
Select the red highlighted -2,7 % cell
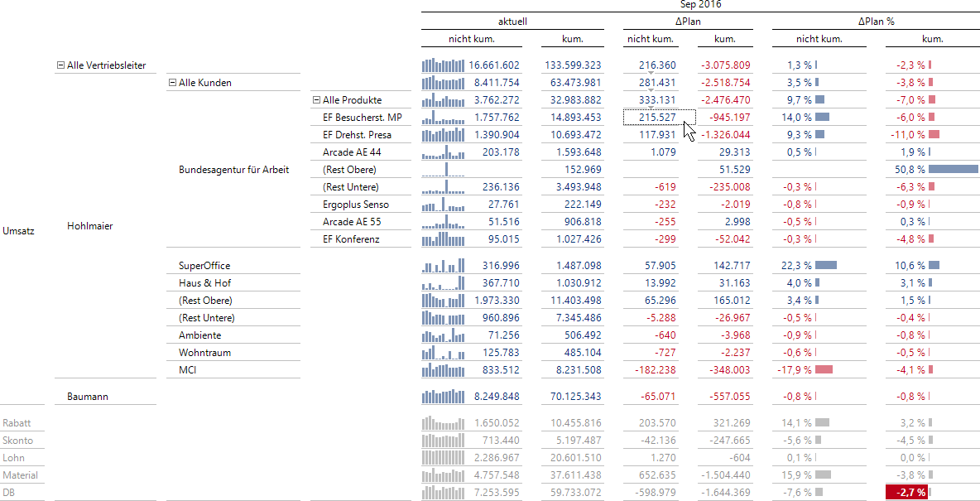click(x=908, y=493)
